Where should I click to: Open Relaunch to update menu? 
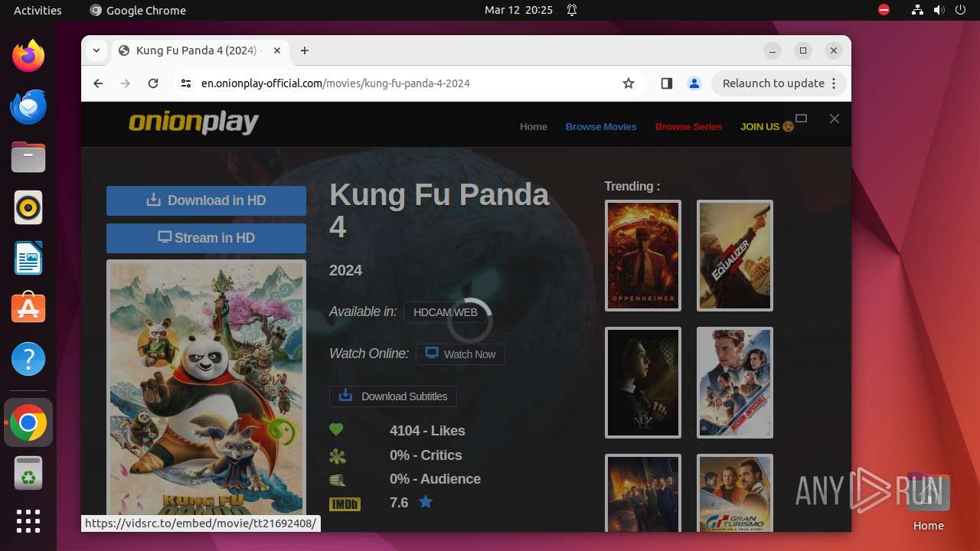(779, 83)
